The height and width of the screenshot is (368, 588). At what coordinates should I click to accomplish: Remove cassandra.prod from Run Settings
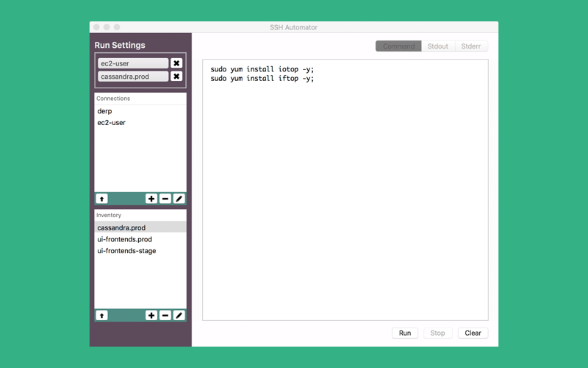(176, 77)
